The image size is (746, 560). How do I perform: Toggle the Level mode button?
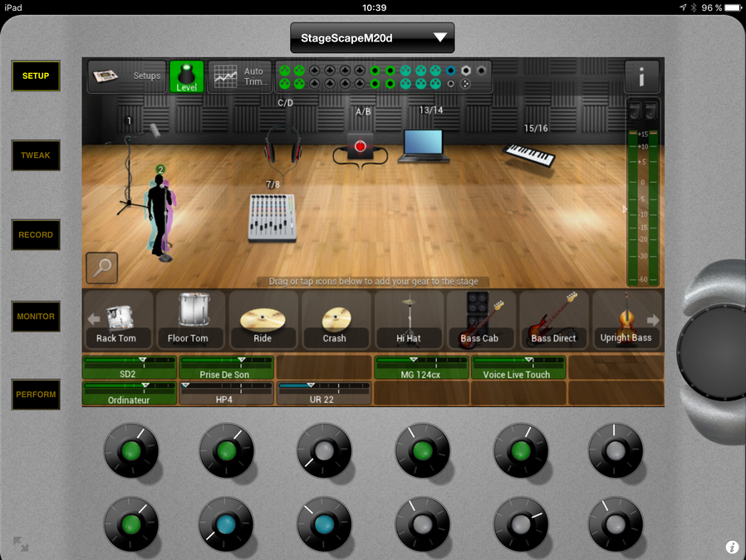[x=187, y=76]
